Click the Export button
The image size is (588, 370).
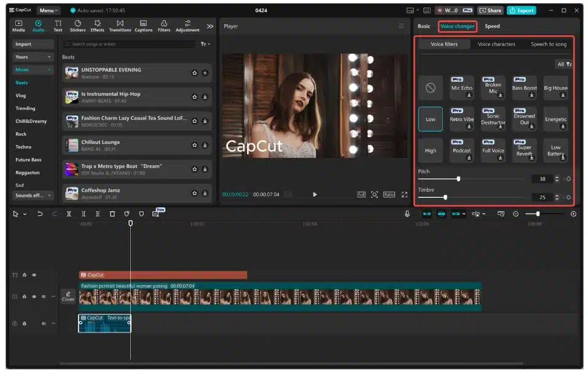click(521, 10)
